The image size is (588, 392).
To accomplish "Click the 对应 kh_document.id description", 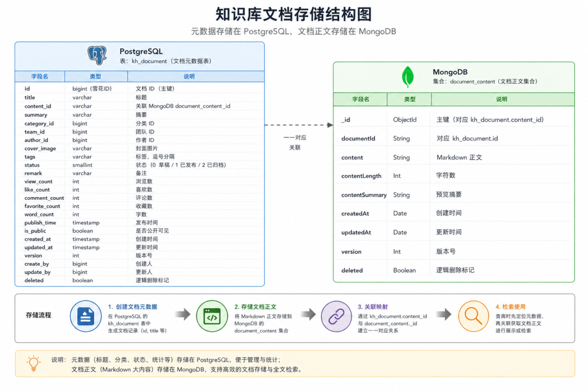I will tap(467, 138).
